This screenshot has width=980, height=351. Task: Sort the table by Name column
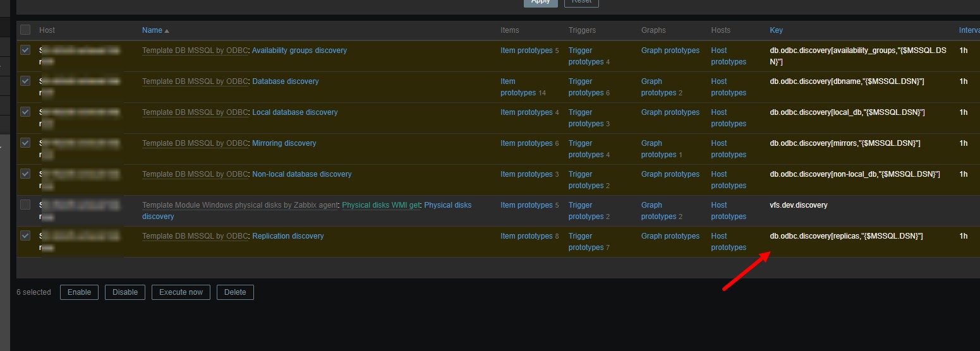(155, 30)
